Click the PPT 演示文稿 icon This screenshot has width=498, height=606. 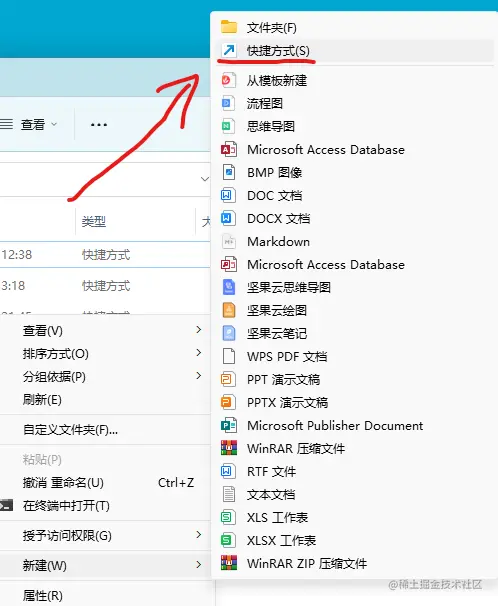click(x=228, y=379)
